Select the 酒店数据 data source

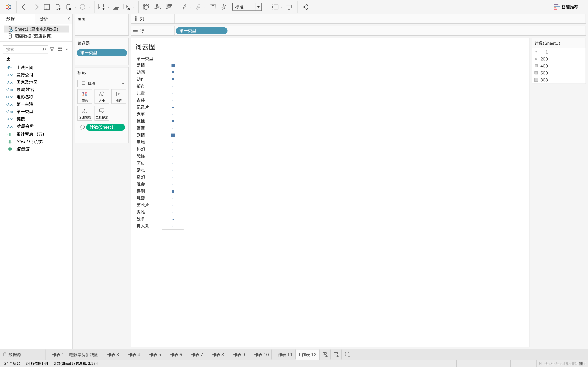[x=34, y=36]
